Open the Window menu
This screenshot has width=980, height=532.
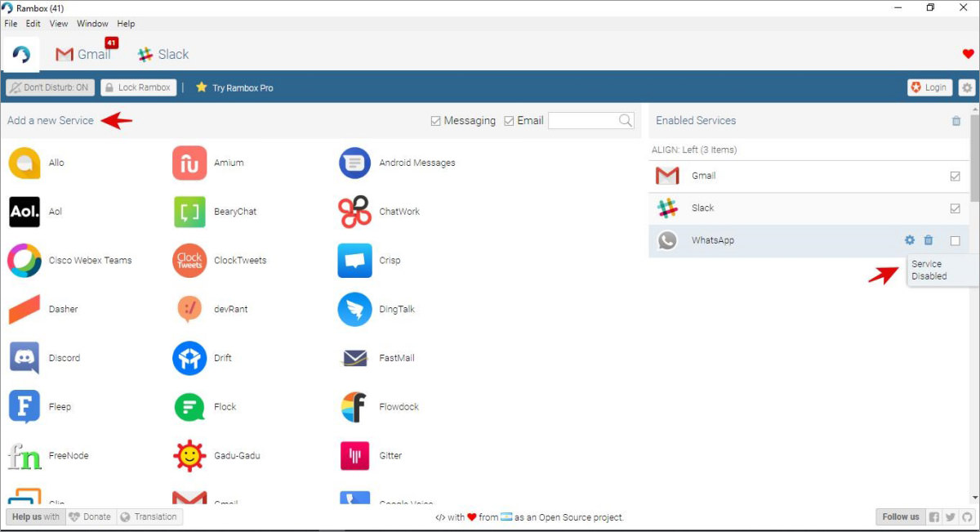click(x=92, y=24)
